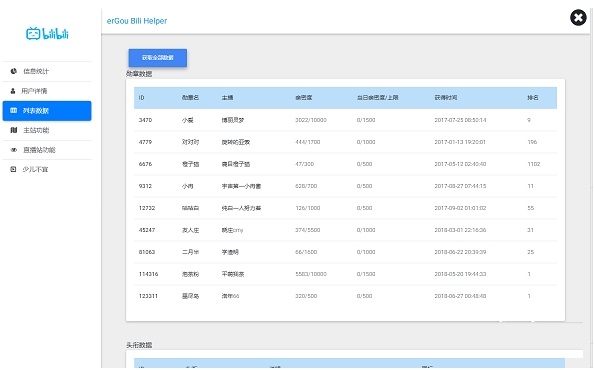Screen dimensions: 594x370
Task: Click the table icon in the highlighted 列表数据 item
Action: coord(14,111)
